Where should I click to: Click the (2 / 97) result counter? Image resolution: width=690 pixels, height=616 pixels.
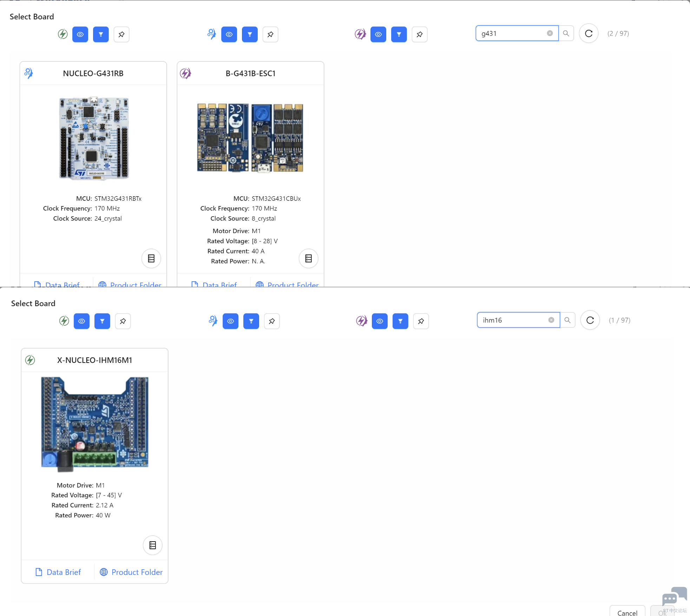618,33
